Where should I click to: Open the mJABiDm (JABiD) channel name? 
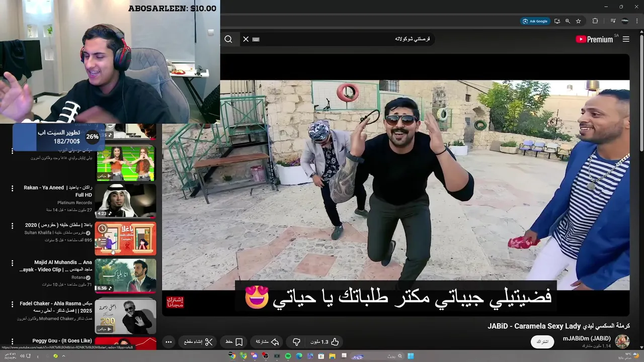tap(586, 338)
